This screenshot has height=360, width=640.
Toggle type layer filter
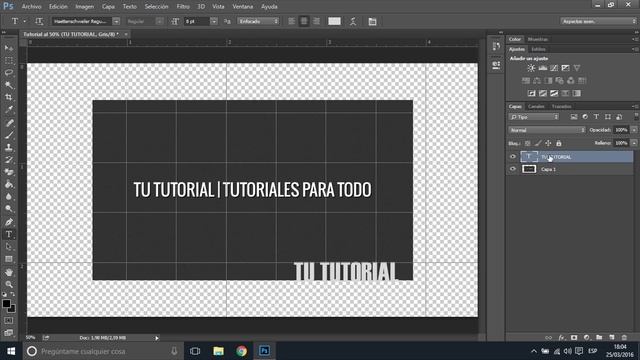point(596,117)
